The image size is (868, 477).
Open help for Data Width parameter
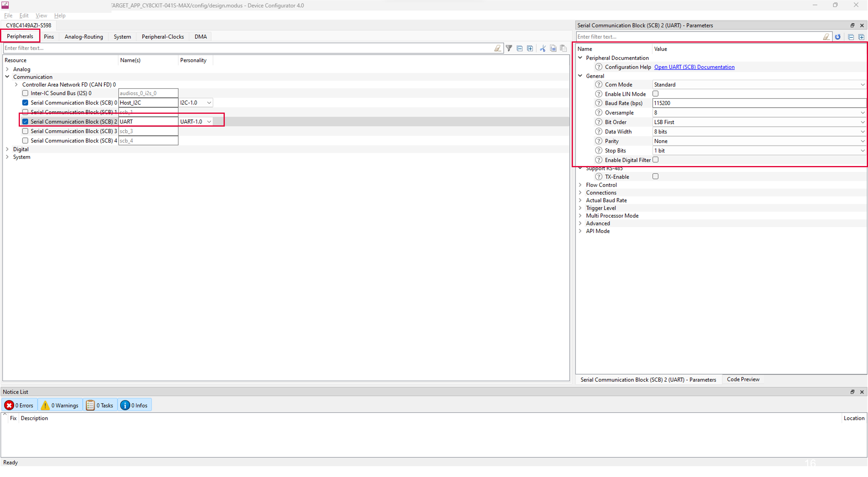[598, 131]
